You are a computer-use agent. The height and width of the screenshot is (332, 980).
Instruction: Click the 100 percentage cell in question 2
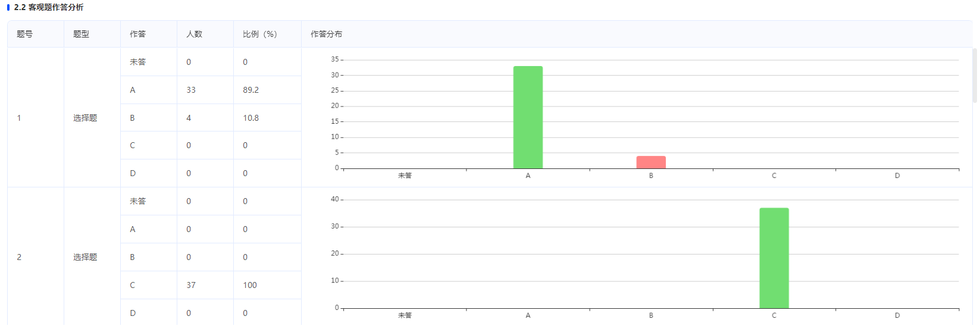(x=250, y=285)
